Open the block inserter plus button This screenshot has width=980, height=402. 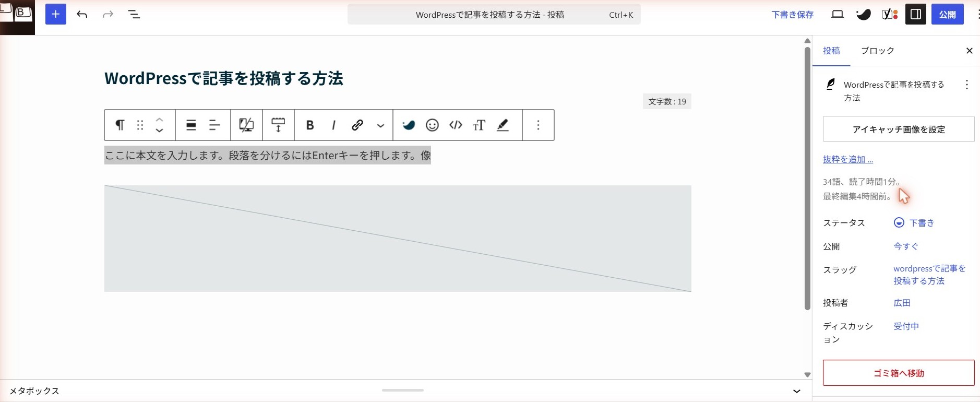[x=56, y=14]
